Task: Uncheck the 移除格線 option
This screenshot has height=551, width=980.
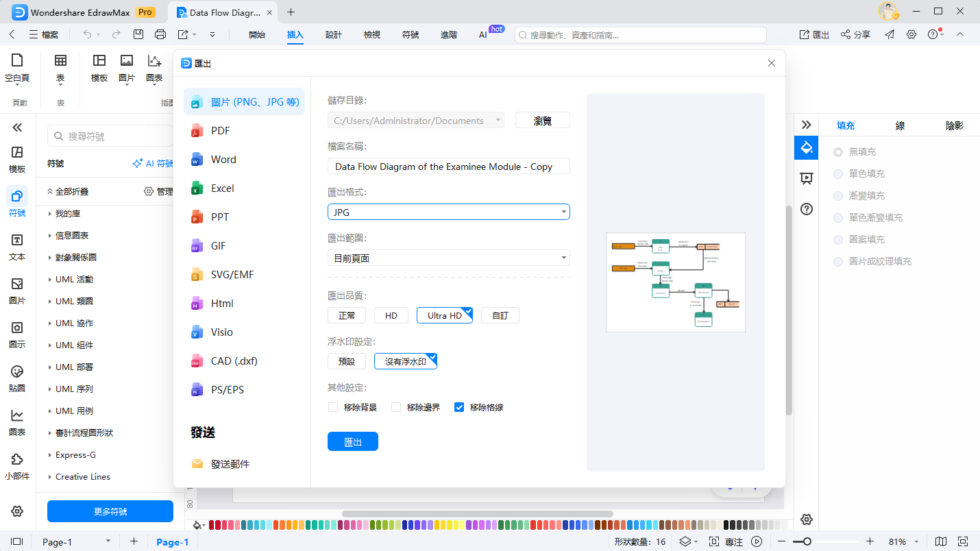Action: click(459, 406)
